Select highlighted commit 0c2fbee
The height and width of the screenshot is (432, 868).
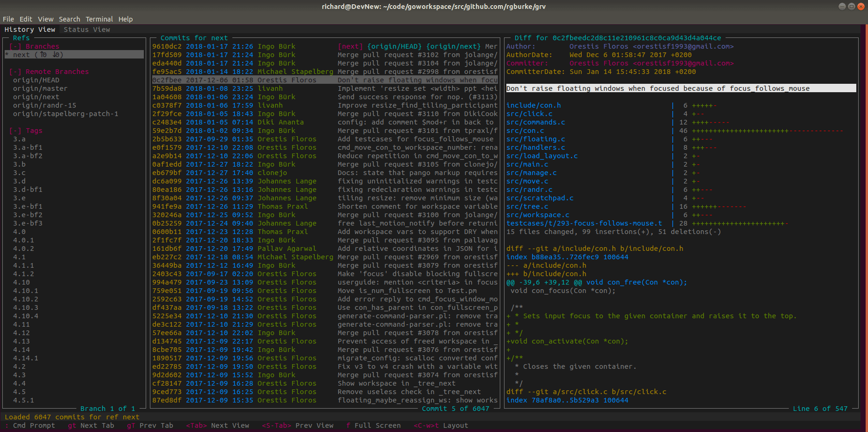tap(325, 80)
